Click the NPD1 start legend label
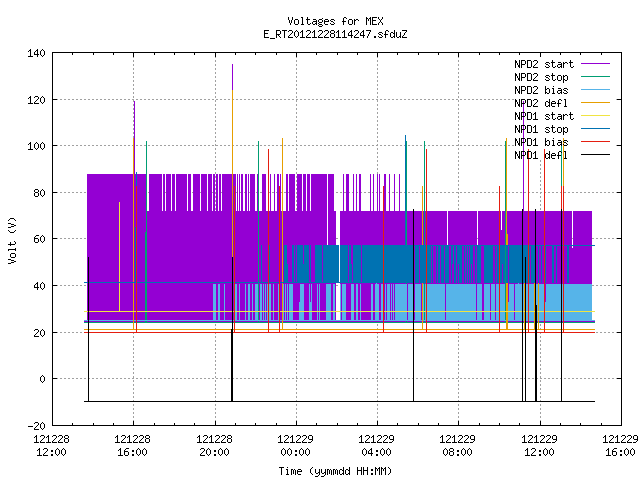Viewport: 640px width, 480px height. 544,116
